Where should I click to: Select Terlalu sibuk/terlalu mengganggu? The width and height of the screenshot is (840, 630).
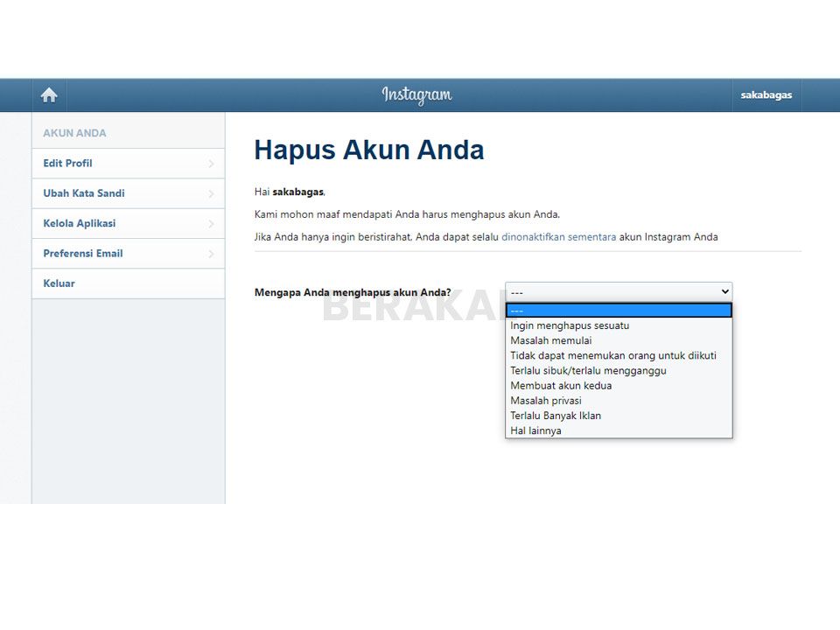point(619,370)
